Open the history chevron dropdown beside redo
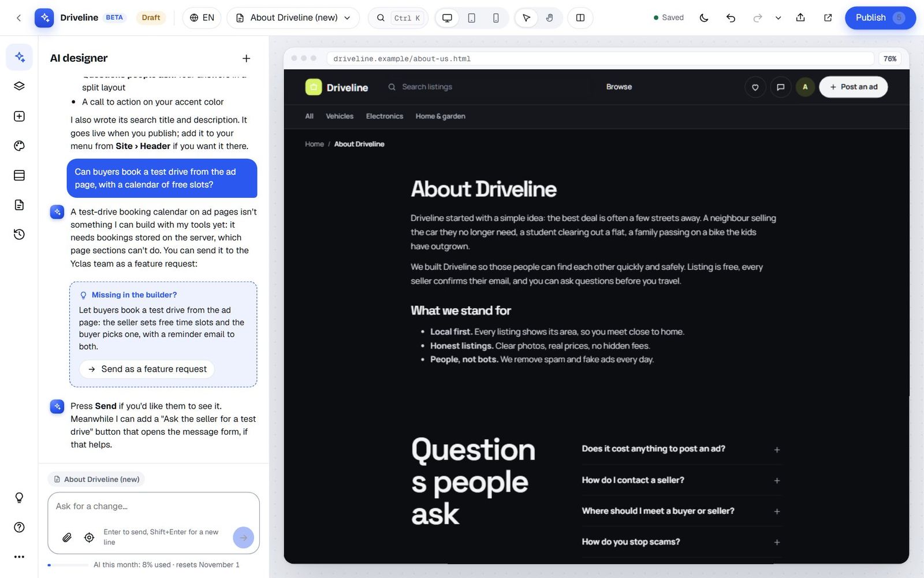 778,18
